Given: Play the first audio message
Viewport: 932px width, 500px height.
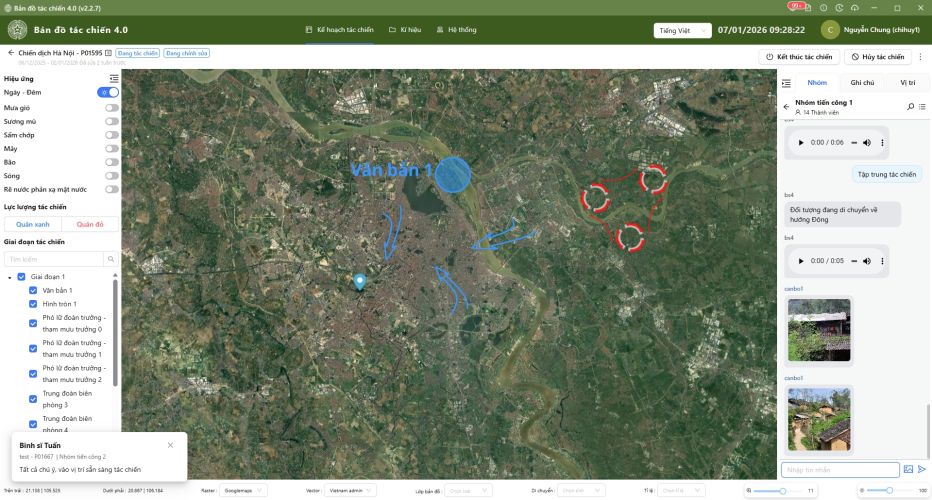Looking at the screenshot, I should [x=800, y=143].
